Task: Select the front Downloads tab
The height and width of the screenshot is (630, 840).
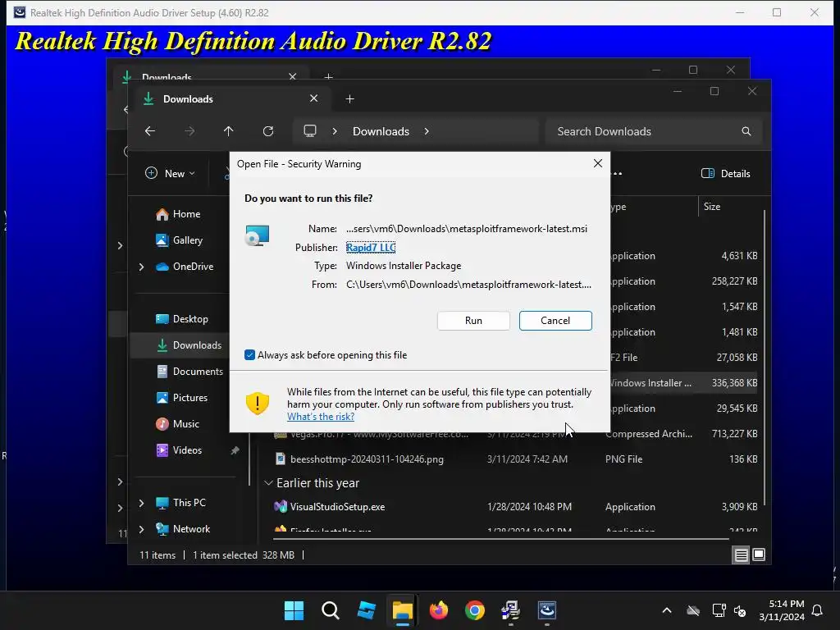Action: tap(232, 99)
